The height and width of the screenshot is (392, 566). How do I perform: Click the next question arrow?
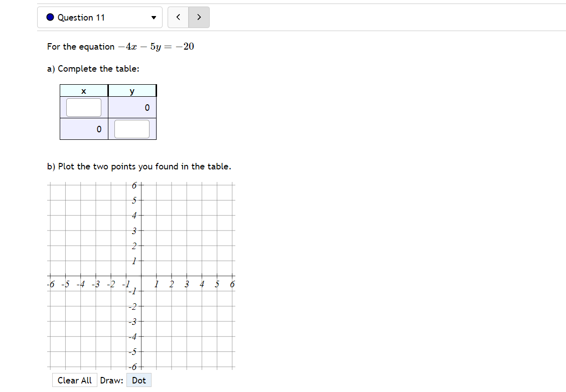[x=199, y=17]
